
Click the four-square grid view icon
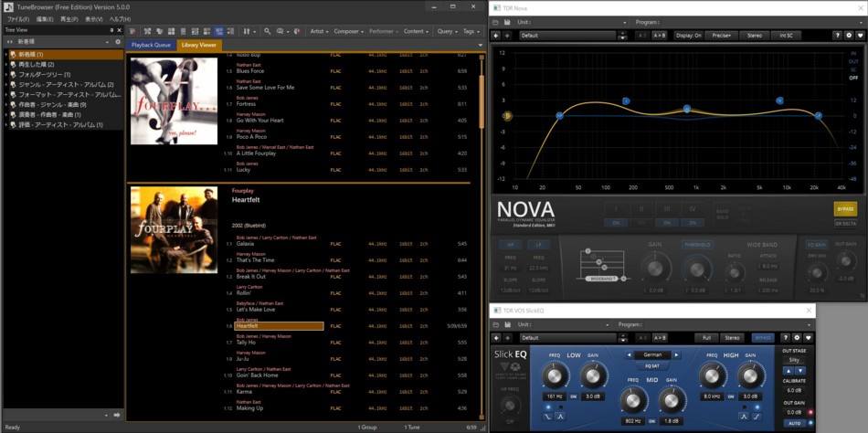[x=171, y=32]
